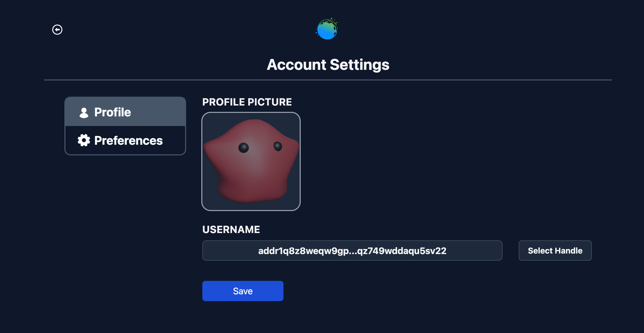Click the USERNAME section label
Viewport: 644px width, 333px height.
click(231, 229)
